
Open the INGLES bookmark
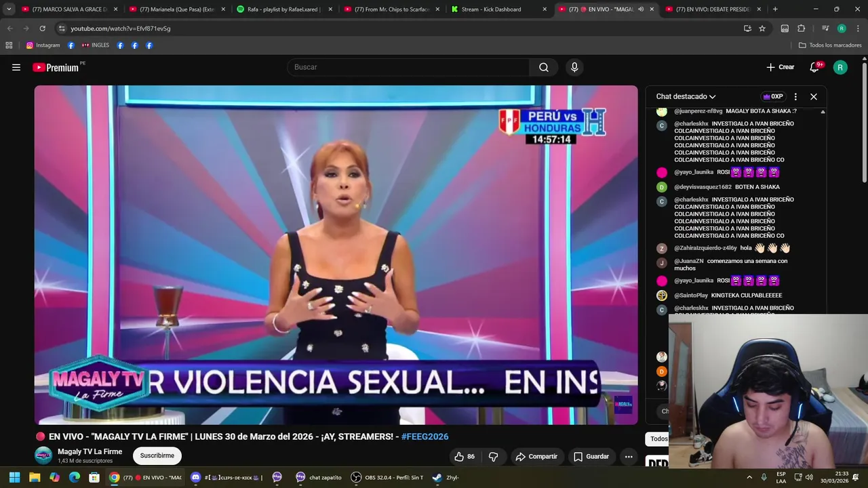click(95, 45)
